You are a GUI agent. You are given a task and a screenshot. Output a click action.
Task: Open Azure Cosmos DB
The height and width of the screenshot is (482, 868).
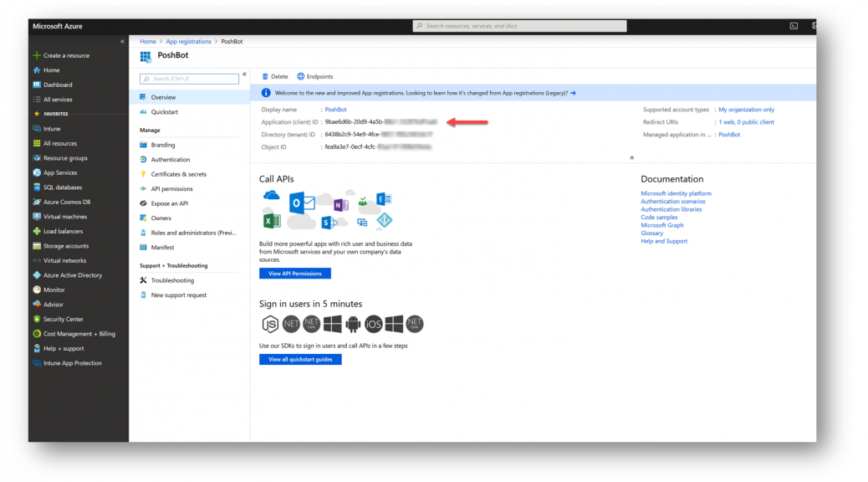(66, 203)
